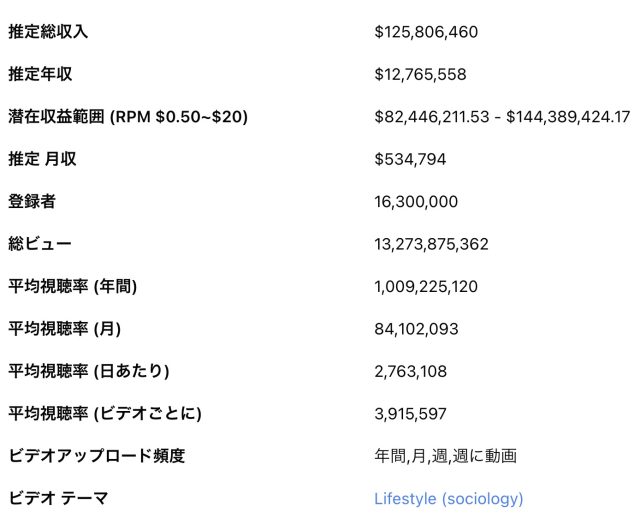The image size is (640, 524).
Task: Click the 登録者 label
Action: pos(32,201)
